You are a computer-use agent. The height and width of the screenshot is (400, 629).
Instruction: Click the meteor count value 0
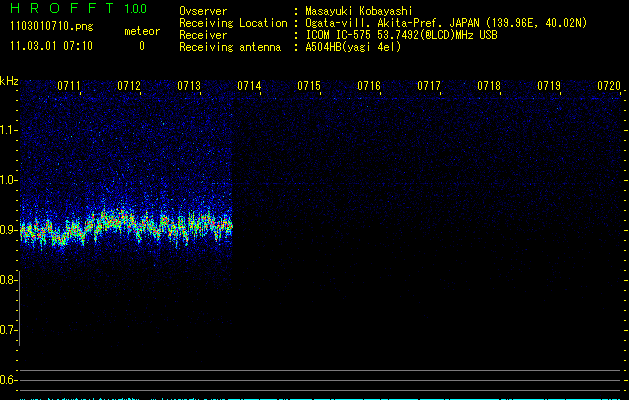tap(142, 46)
